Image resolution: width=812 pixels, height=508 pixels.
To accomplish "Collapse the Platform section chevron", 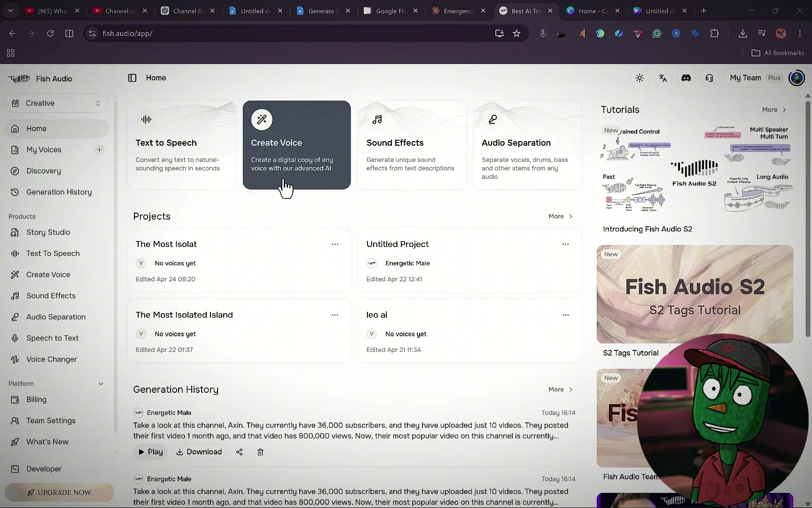I will 101,384.
